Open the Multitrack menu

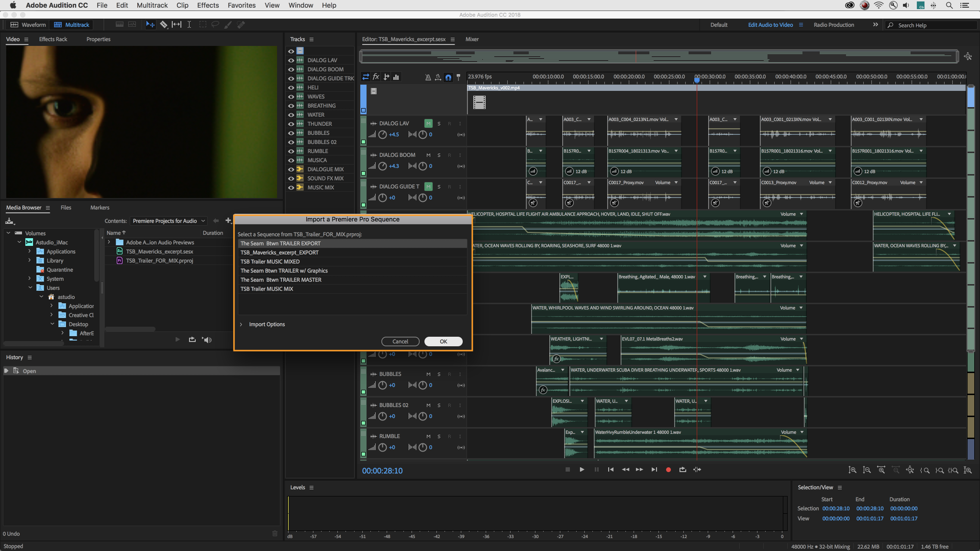click(152, 5)
